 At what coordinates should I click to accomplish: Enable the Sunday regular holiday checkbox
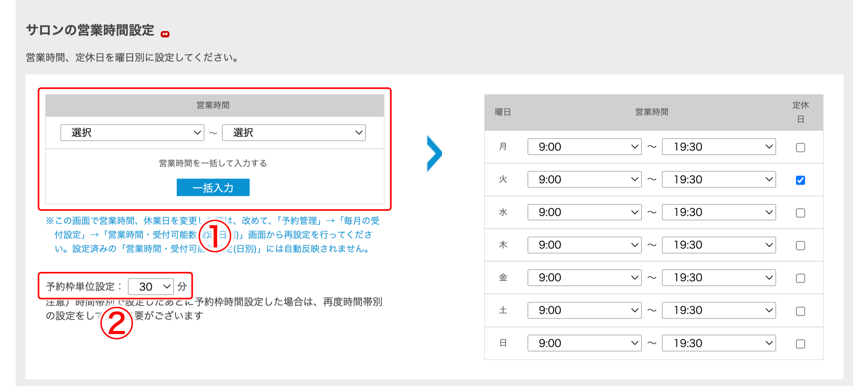[x=800, y=344]
